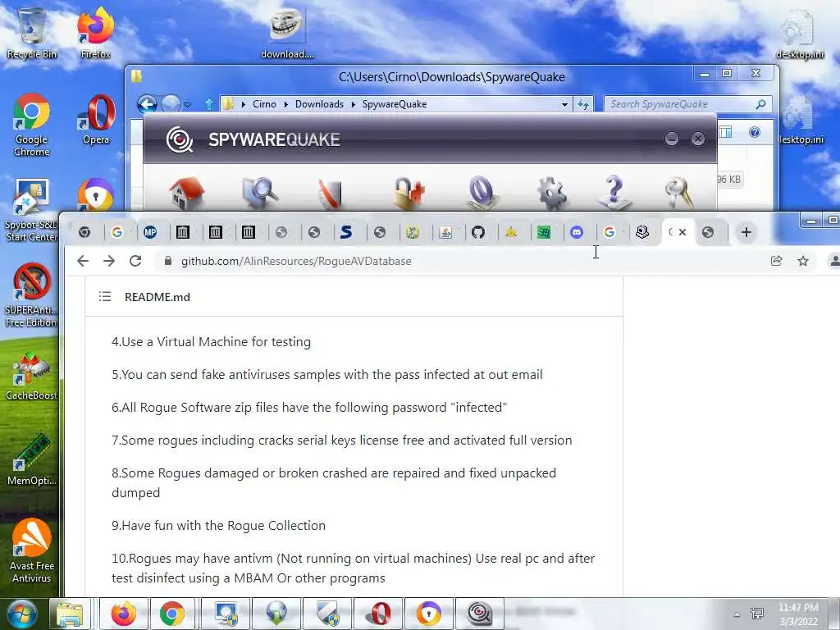The width and height of the screenshot is (840, 630).
Task: Open Explorer help button
Action: [755, 132]
